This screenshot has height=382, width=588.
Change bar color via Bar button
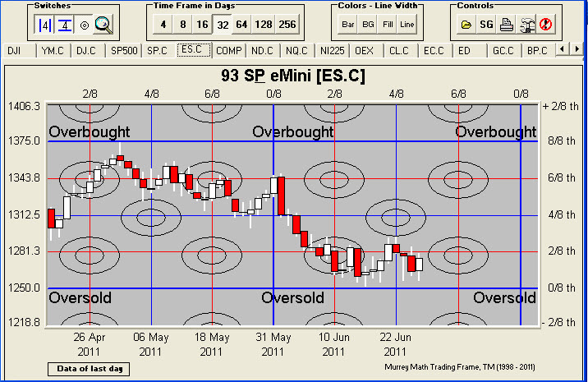348,25
